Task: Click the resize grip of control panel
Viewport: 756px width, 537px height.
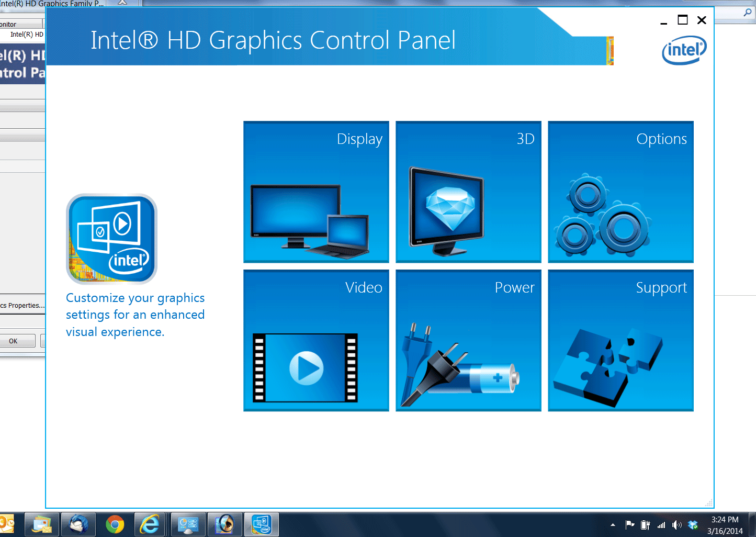Action: (x=709, y=503)
